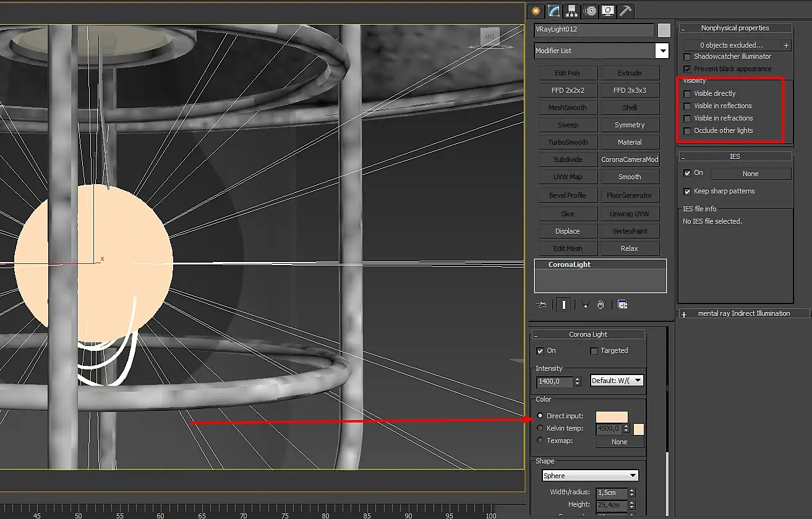812x519 pixels.
Task: Open the Motion panel icon
Action: pyautogui.click(x=591, y=11)
